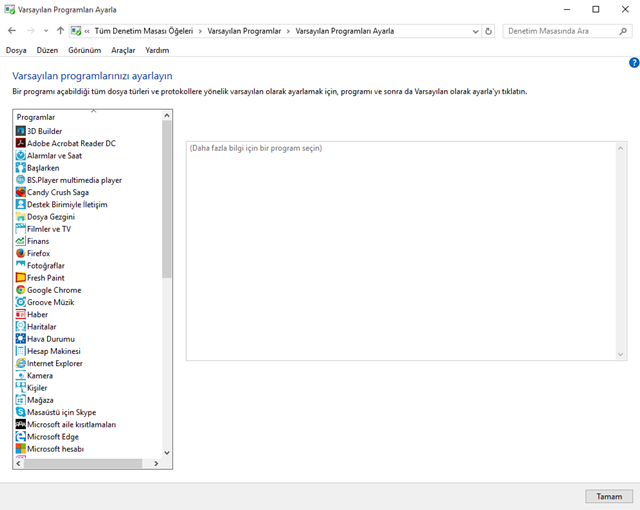The width and height of the screenshot is (640, 510).
Task: Go forward with the right arrow
Action: pos(31,31)
